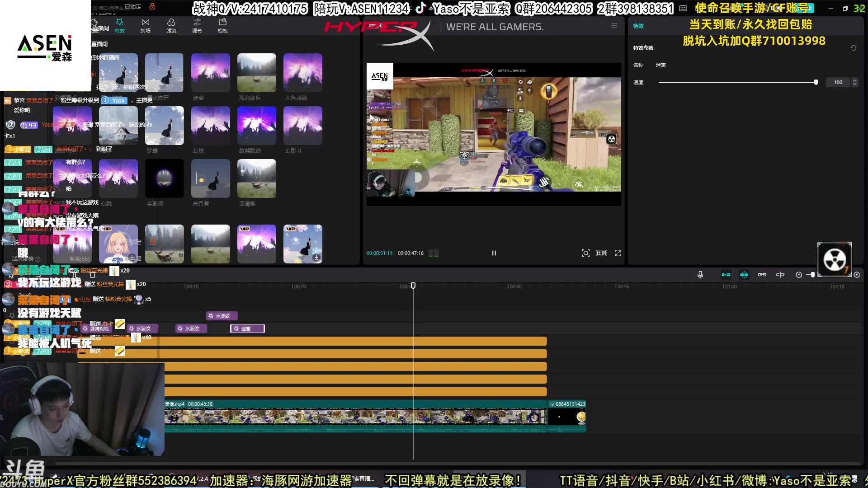
Task: Select the lv_68845131423 clip on the timeline
Action: 567,416
